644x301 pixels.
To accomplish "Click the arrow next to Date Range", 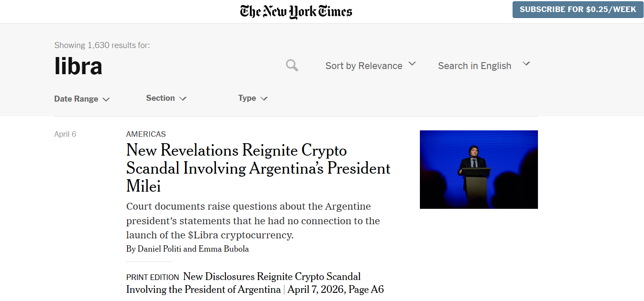I will tap(106, 99).
